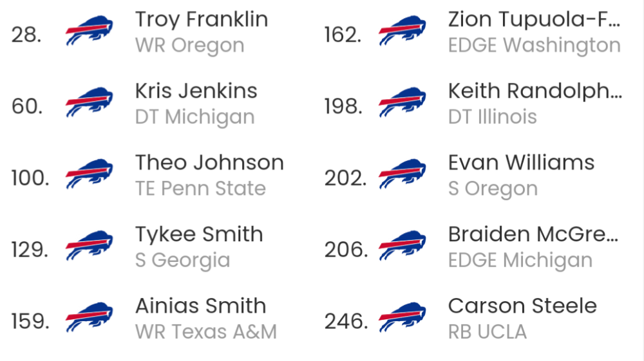Open Kris Jenkins' player entry
Viewport: 644px width, 361px height.
tap(196, 104)
